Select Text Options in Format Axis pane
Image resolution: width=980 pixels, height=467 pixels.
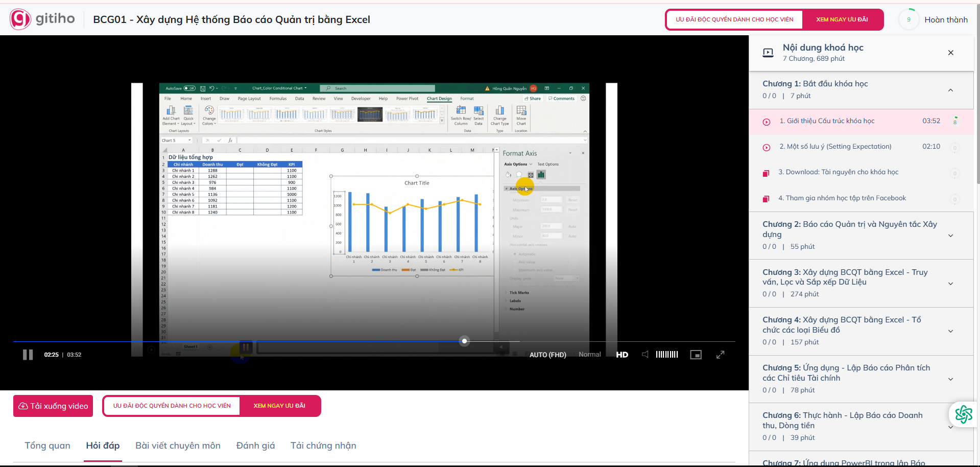point(548,165)
